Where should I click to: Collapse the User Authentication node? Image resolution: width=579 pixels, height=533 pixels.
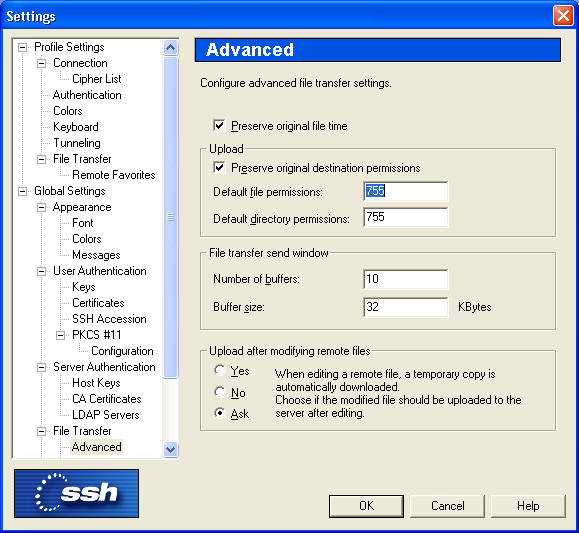[42, 271]
